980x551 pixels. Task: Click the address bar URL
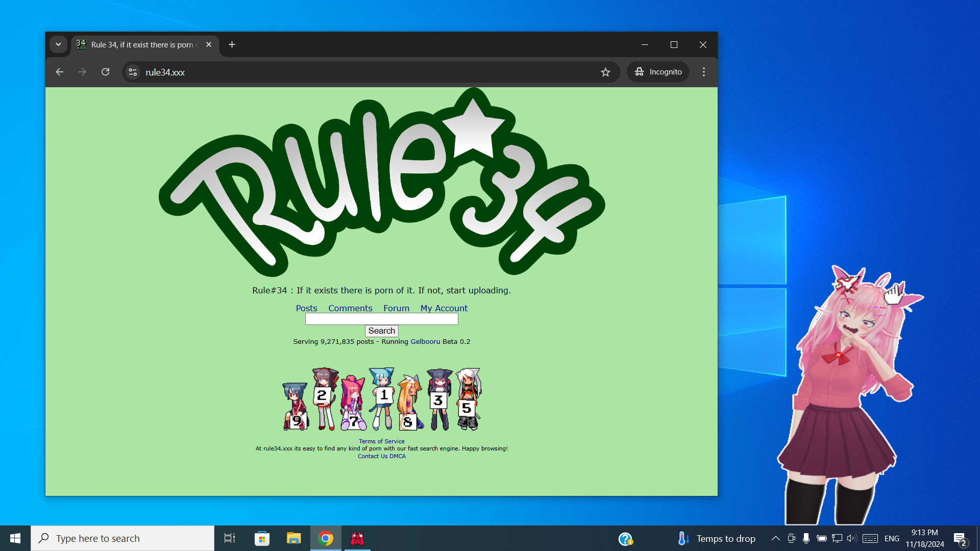pyautogui.click(x=165, y=72)
